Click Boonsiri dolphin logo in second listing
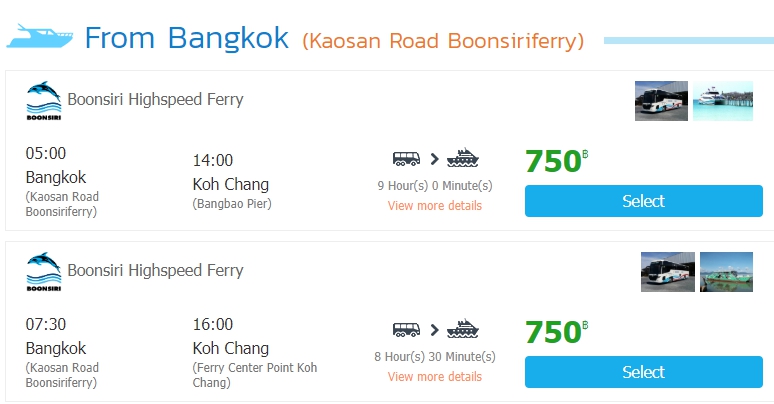 tap(43, 272)
